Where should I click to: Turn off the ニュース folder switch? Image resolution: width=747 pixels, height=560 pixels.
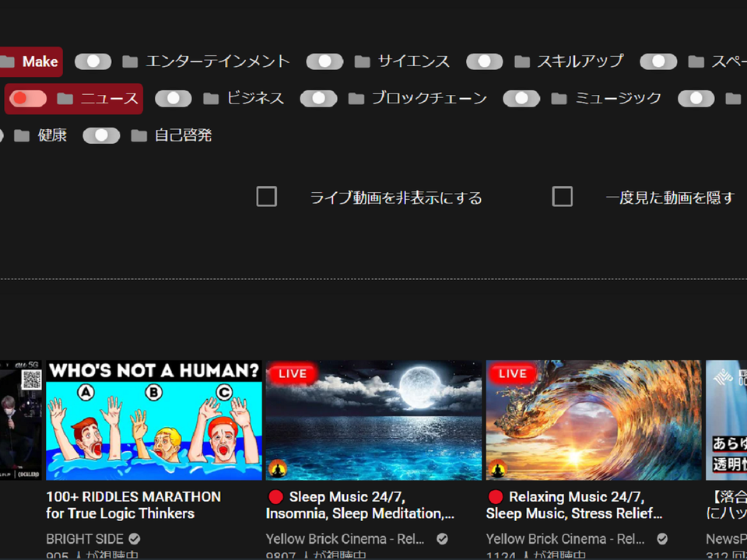click(x=28, y=99)
